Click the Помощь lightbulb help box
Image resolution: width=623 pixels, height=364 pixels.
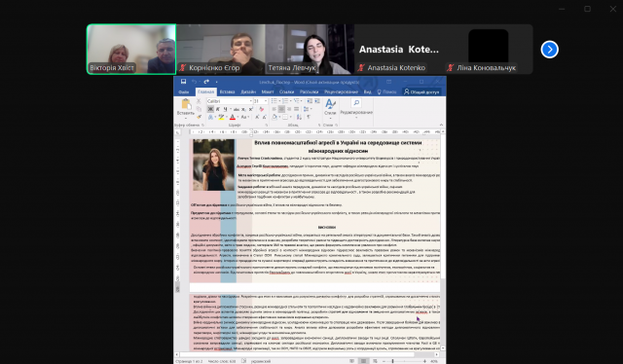386,91
